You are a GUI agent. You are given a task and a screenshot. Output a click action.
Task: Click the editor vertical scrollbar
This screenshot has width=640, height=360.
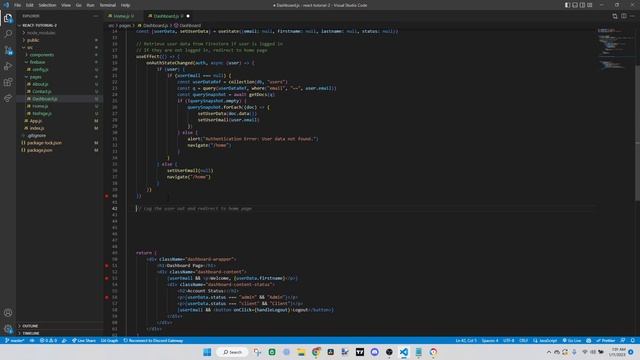tap(637, 133)
